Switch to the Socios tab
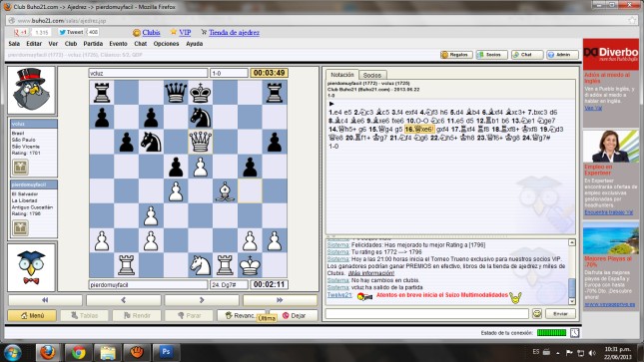The height and width of the screenshot is (362, 644). pyautogui.click(x=372, y=75)
